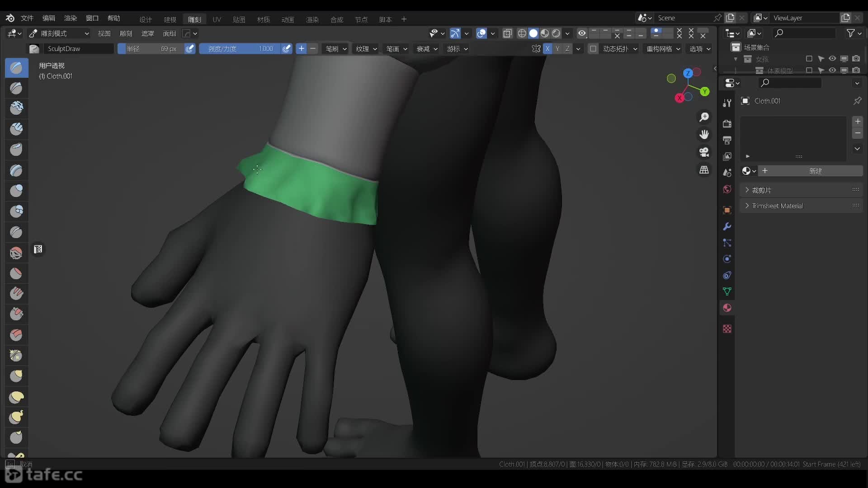Click the zoom view magnifier icon
The image size is (868, 488).
tap(704, 117)
